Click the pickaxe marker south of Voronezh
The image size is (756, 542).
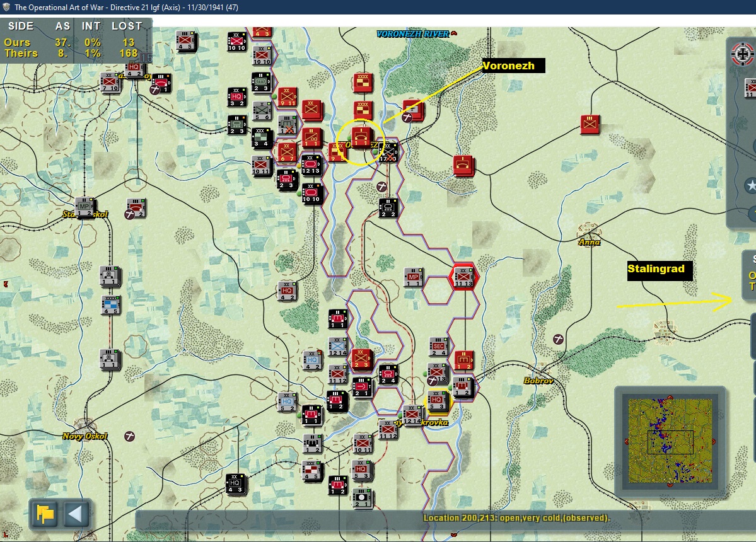point(382,186)
